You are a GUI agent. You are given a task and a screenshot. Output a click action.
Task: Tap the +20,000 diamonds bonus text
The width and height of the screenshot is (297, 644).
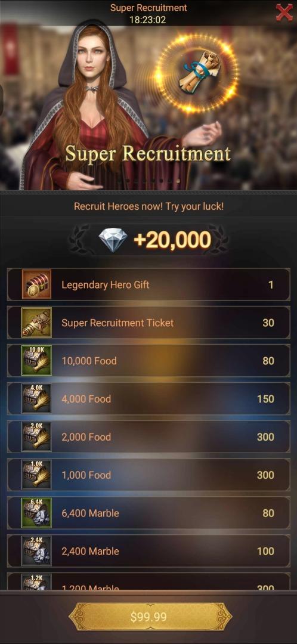pyautogui.click(x=172, y=240)
